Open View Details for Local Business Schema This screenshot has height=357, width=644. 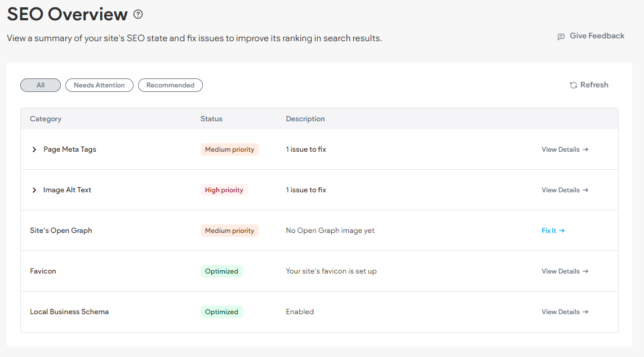(x=560, y=311)
